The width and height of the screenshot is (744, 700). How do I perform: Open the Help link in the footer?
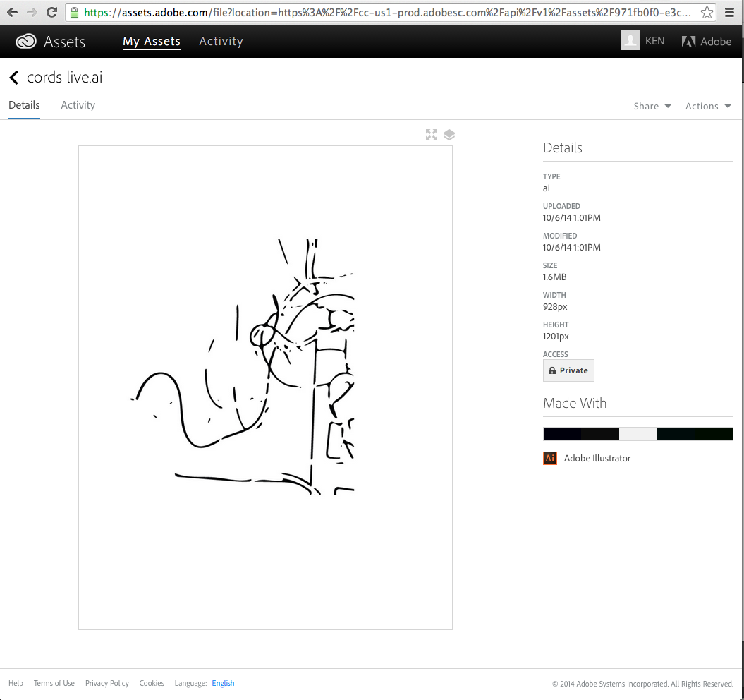(x=16, y=683)
